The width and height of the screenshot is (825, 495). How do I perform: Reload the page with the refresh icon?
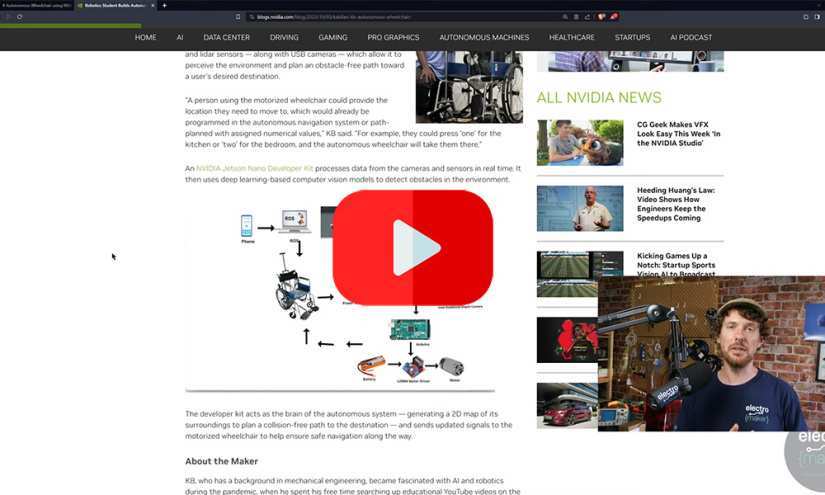point(19,17)
